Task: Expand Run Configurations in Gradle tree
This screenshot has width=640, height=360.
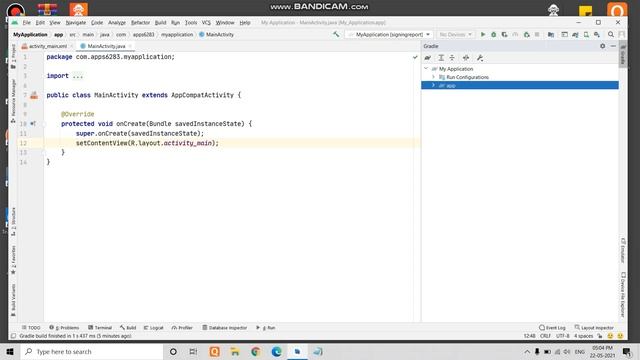Action: click(433, 77)
